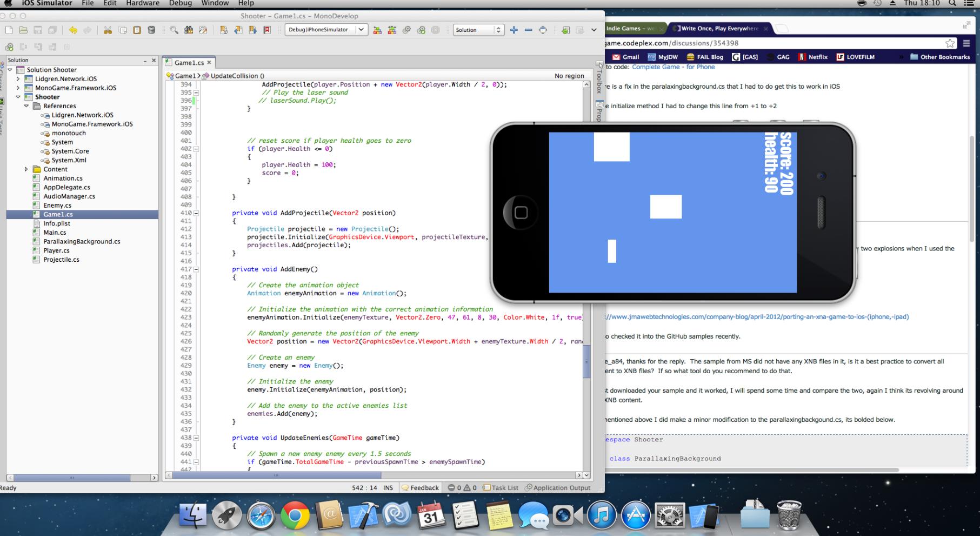Click the Build solution icon

pyautogui.click(x=377, y=30)
